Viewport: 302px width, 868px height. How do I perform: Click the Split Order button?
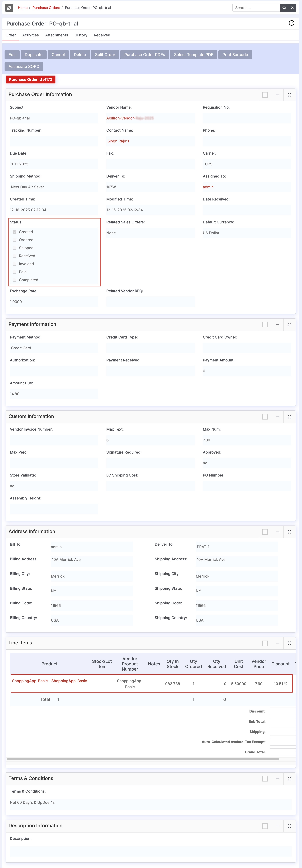pos(105,55)
